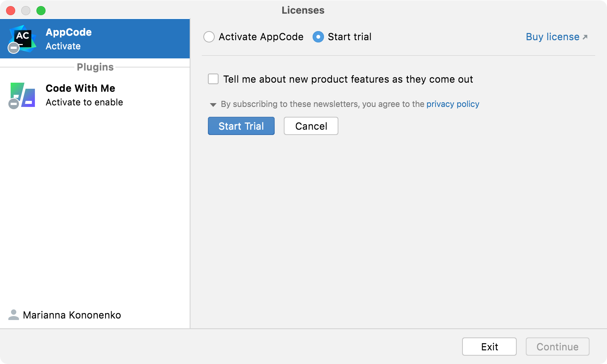Click Exit to close the dialog
The height and width of the screenshot is (364, 607).
[489, 346]
